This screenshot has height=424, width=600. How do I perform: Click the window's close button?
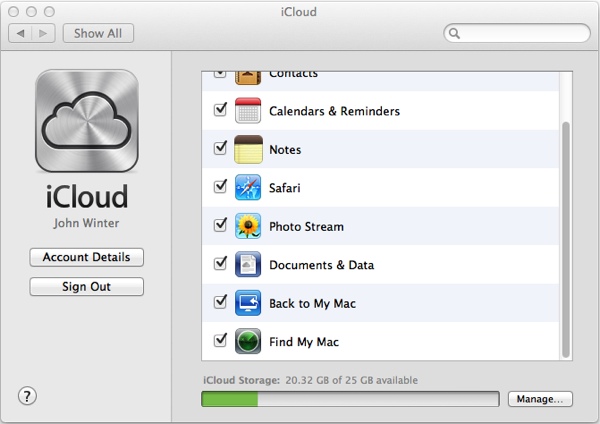[x=13, y=12]
